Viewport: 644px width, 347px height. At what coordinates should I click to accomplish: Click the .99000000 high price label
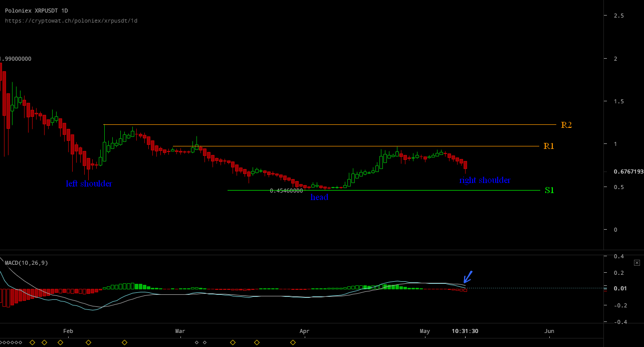click(x=16, y=59)
